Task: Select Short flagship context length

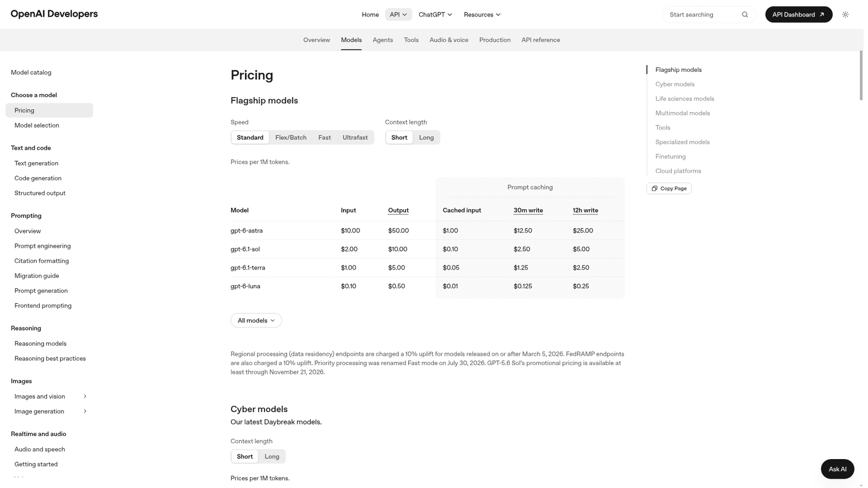Action: [399, 137]
